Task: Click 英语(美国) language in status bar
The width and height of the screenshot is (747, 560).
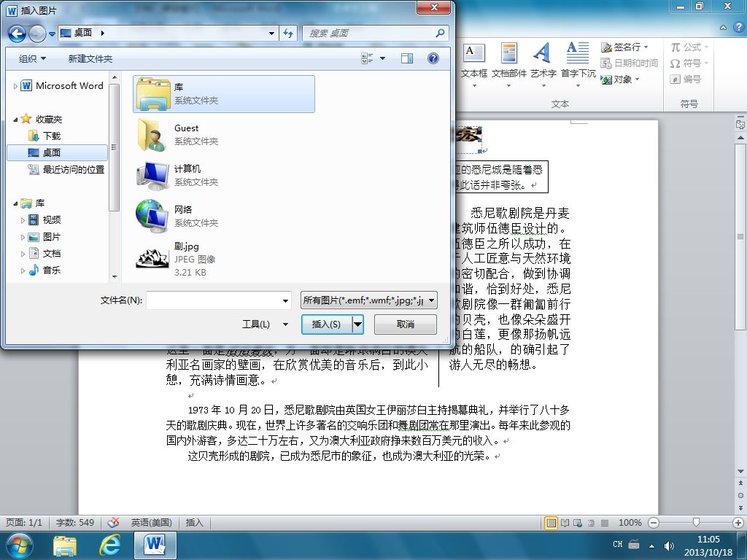Action: 152,522
